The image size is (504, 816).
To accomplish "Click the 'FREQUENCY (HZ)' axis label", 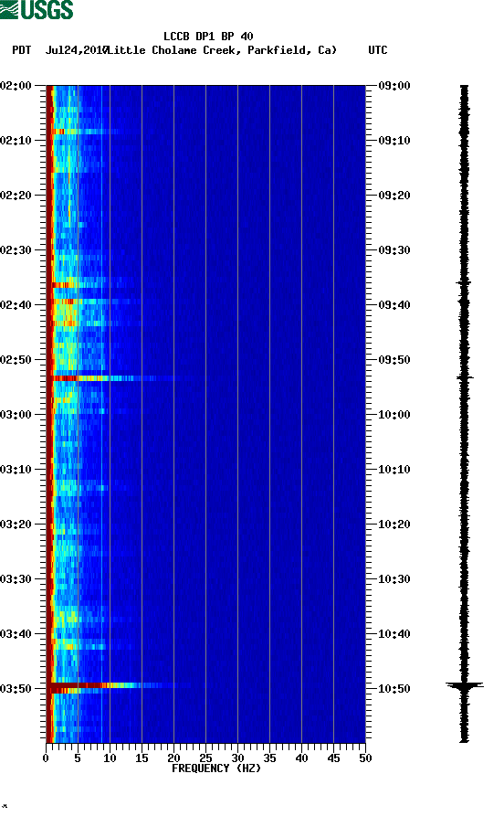I will tap(215, 768).
